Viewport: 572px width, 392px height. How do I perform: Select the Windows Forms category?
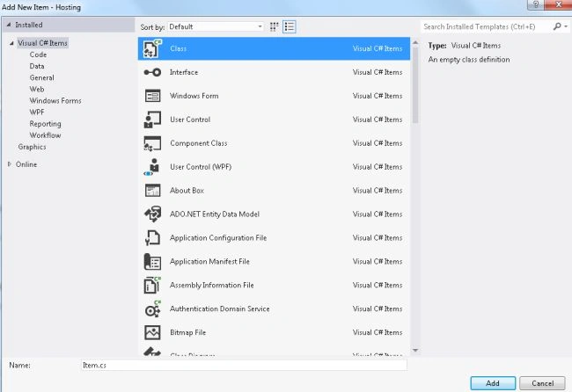pyautogui.click(x=55, y=101)
